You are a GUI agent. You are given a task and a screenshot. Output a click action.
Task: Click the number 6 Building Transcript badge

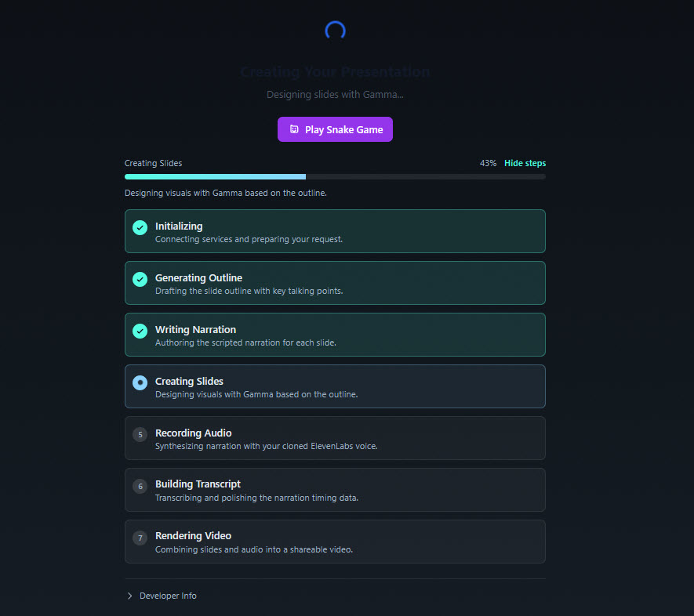[x=140, y=486]
